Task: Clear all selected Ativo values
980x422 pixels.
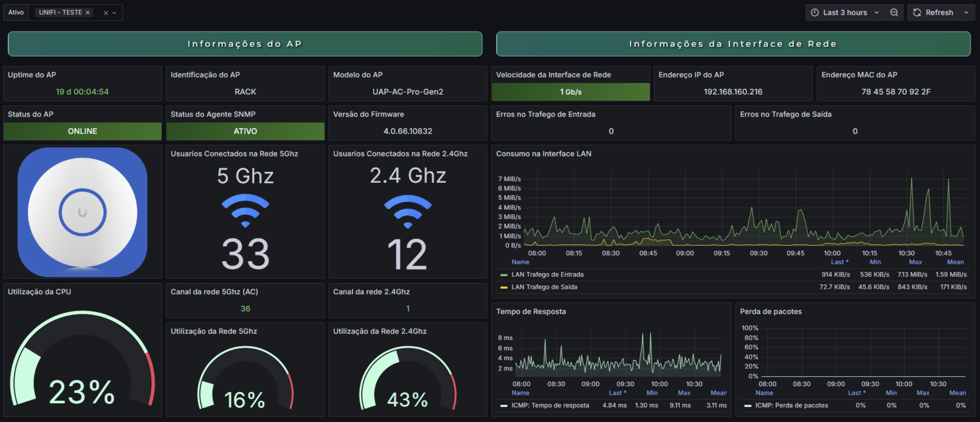Action: 106,13
